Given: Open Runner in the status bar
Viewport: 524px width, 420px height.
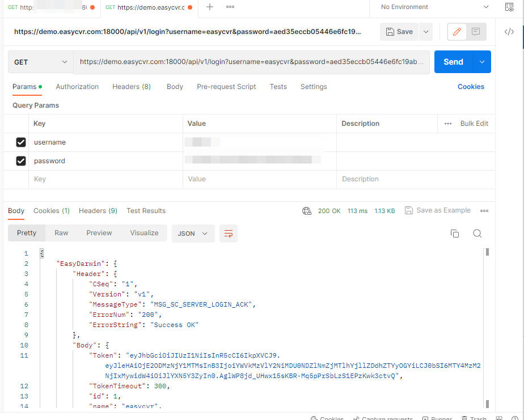Looking at the screenshot, I should coord(437,418).
